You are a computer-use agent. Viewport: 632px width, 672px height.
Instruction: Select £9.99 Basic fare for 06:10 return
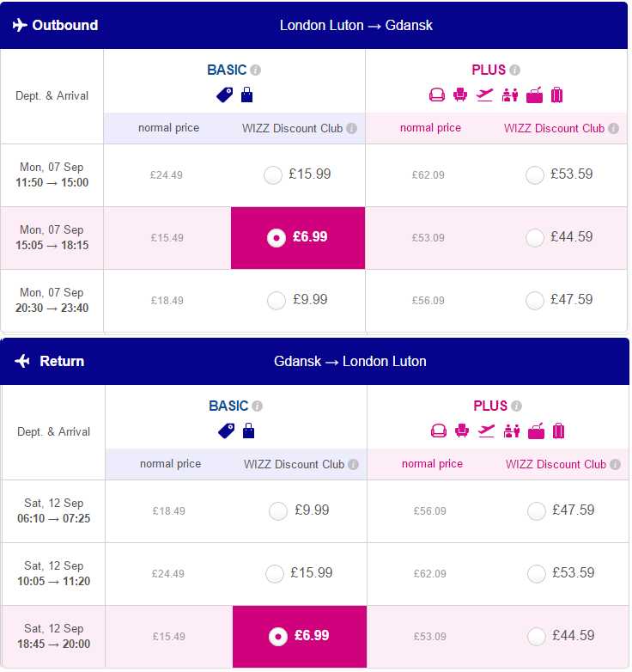click(x=278, y=510)
